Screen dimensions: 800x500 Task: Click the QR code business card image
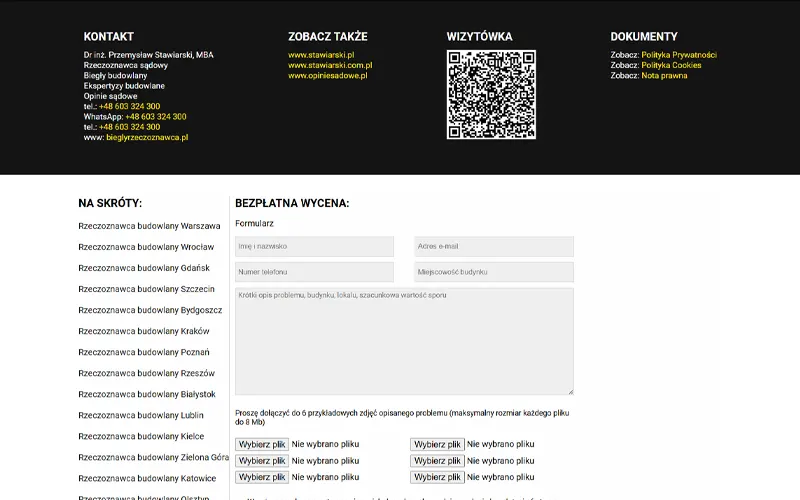click(491, 95)
